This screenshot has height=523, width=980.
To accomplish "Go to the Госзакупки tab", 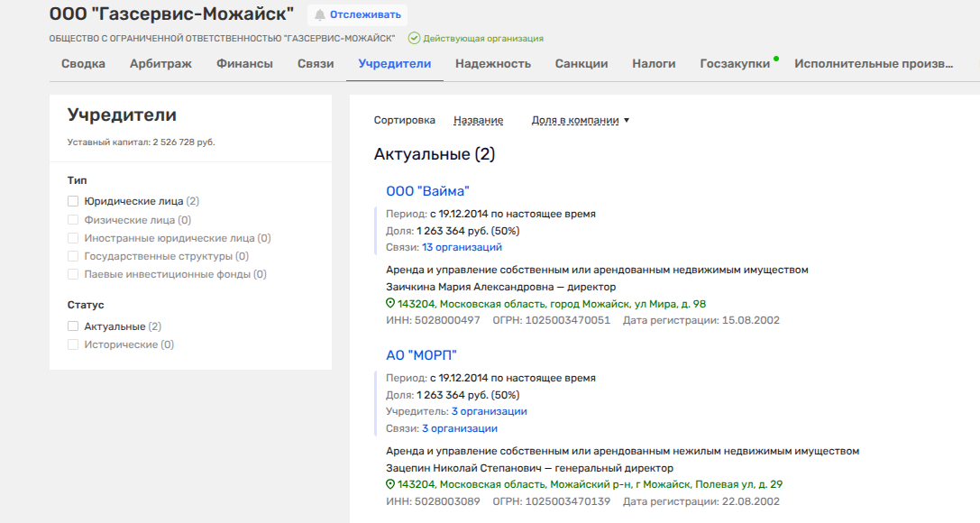I will click(735, 64).
